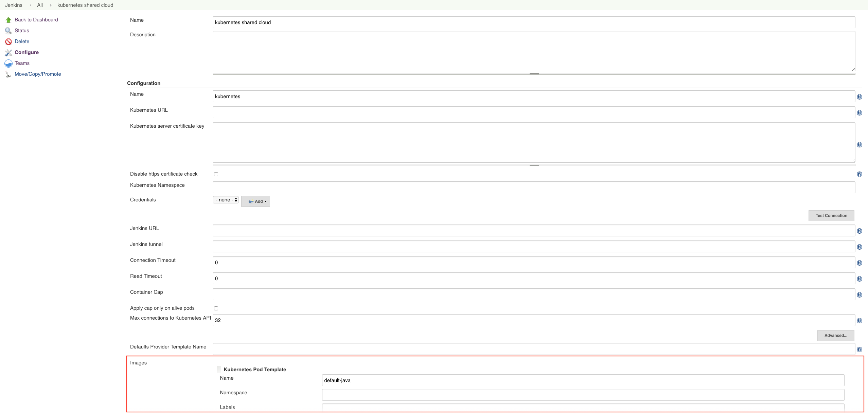Focus the Jenkins URL field
Screen dimensions: 868x413
tap(534, 231)
